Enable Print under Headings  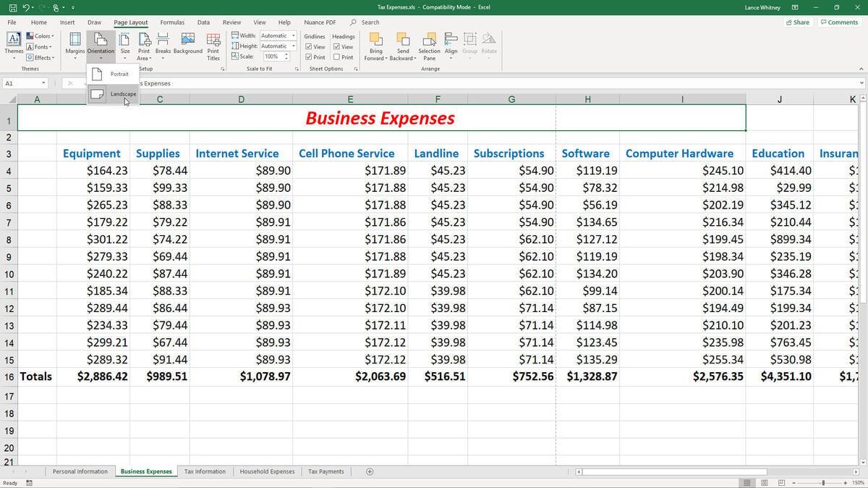click(336, 56)
